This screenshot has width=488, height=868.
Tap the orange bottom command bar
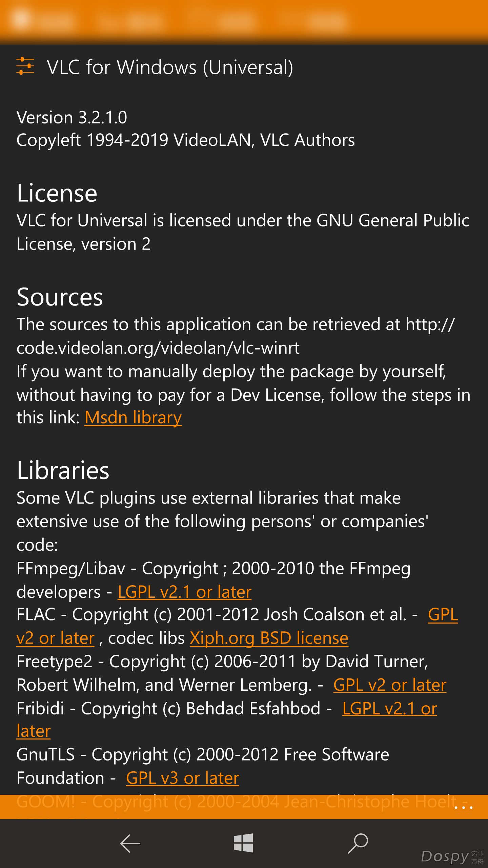click(x=244, y=807)
